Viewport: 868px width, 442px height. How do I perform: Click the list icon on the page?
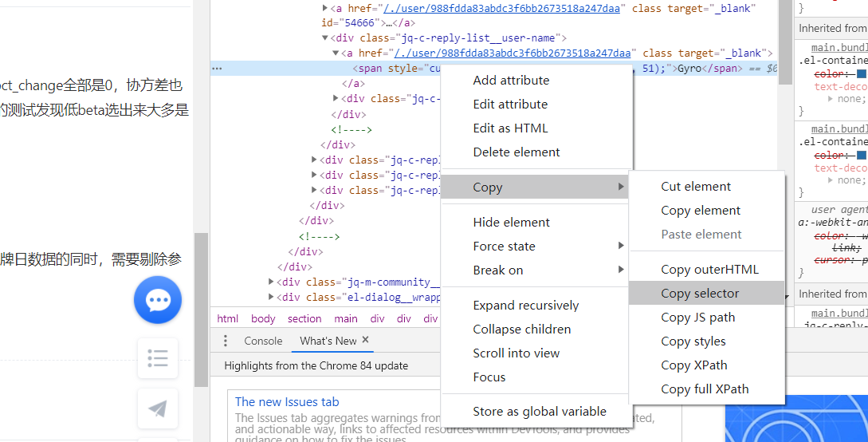pos(158,358)
